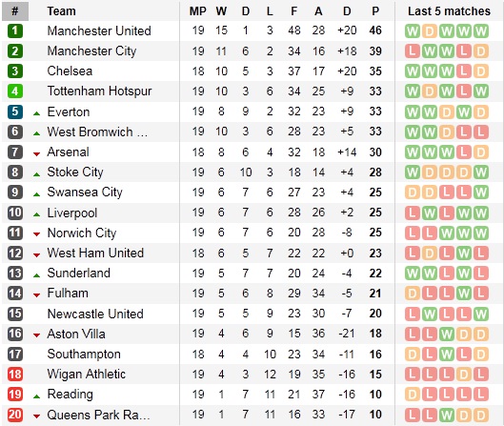Click the Team column header
The width and height of the screenshot is (504, 426).
[x=61, y=11]
